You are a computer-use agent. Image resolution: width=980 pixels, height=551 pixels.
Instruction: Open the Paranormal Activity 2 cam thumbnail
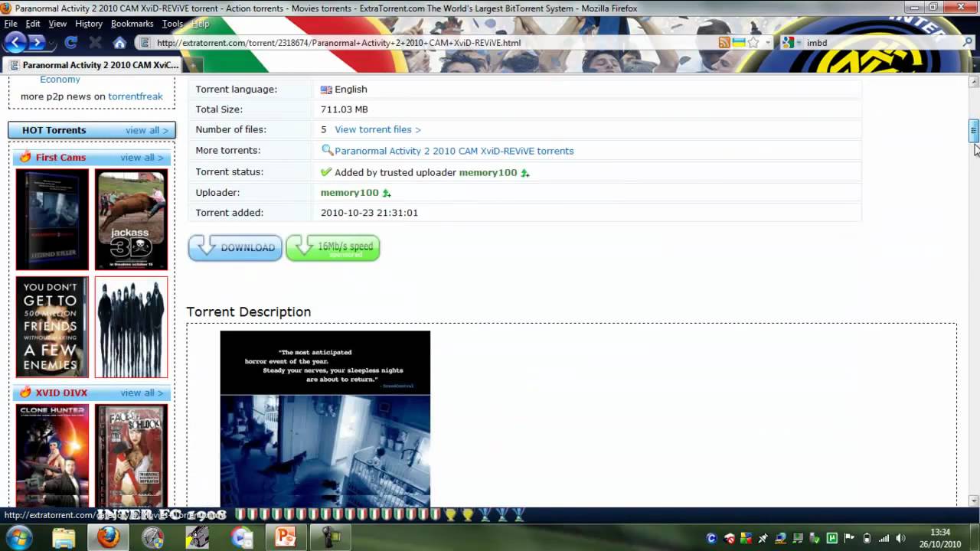click(52, 220)
